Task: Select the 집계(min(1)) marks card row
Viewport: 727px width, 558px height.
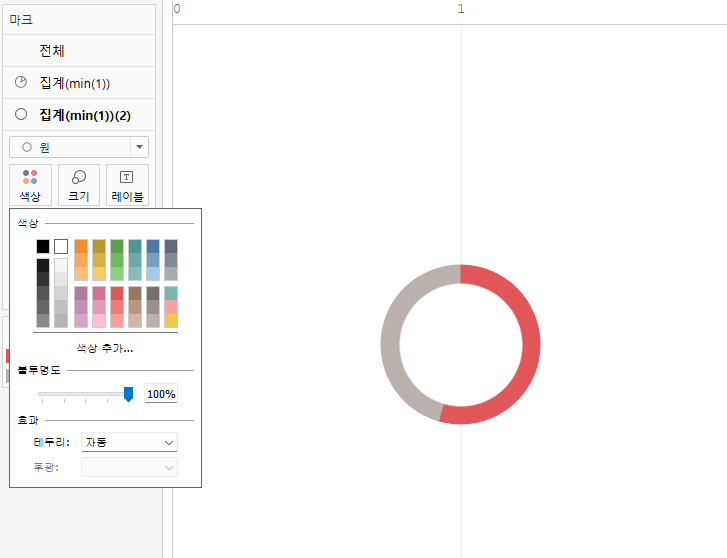Action: click(79, 83)
